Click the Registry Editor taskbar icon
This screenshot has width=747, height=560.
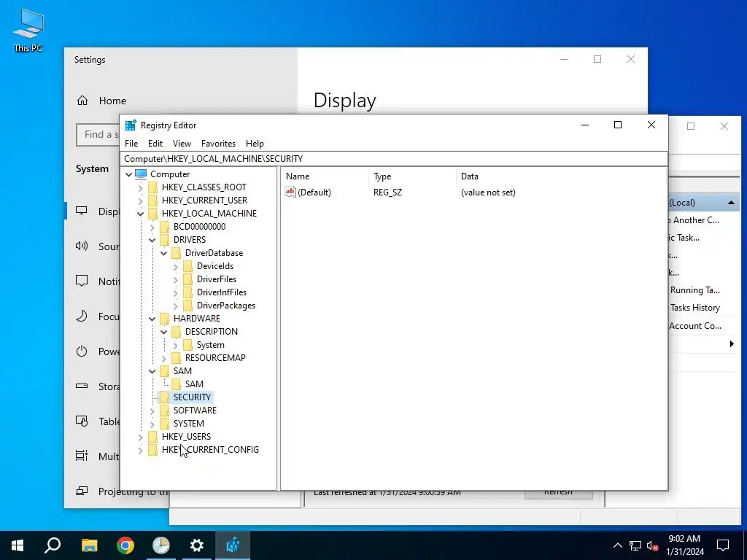click(233, 545)
